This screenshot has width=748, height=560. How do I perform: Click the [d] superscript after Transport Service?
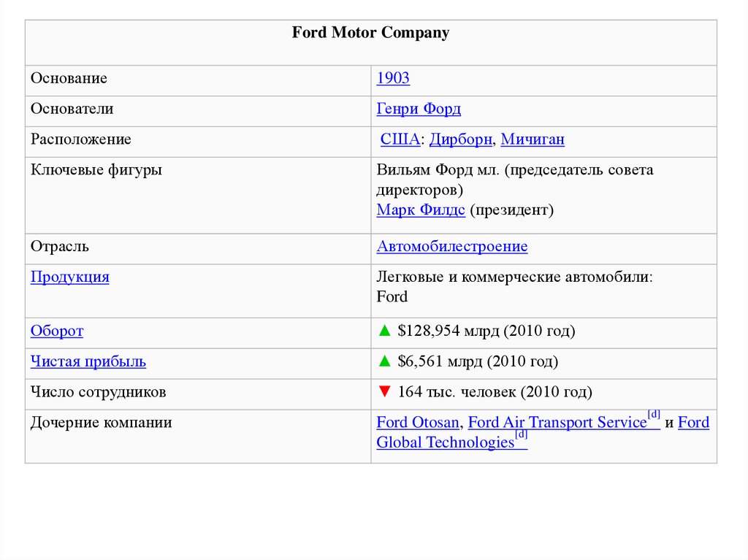coord(654,415)
